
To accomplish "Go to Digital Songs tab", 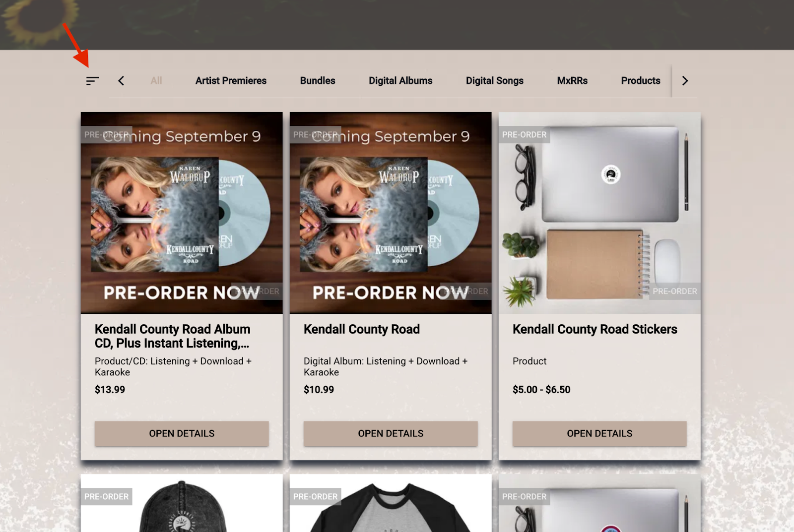I will coord(495,81).
